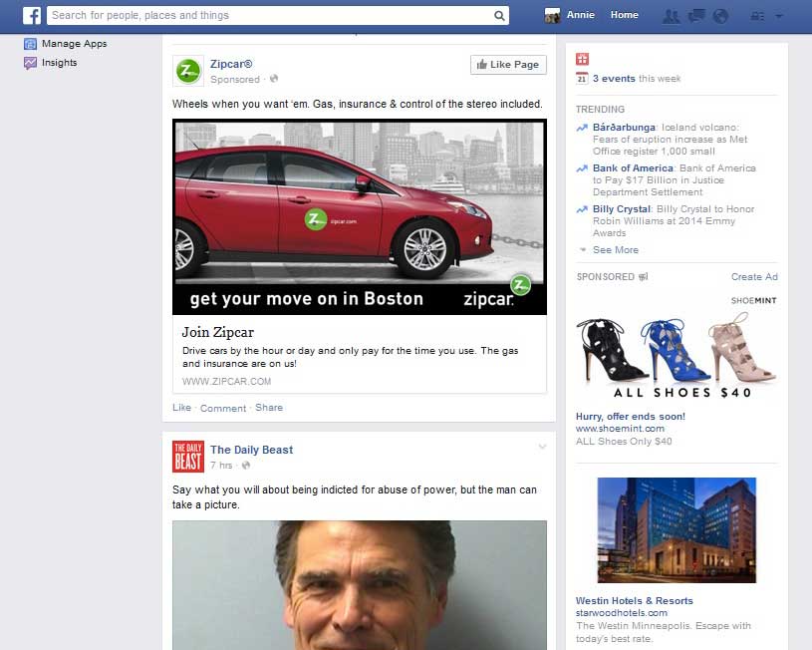The image size is (812, 650).
Task: Open The Daily Beast page link
Action: click(x=251, y=450)
